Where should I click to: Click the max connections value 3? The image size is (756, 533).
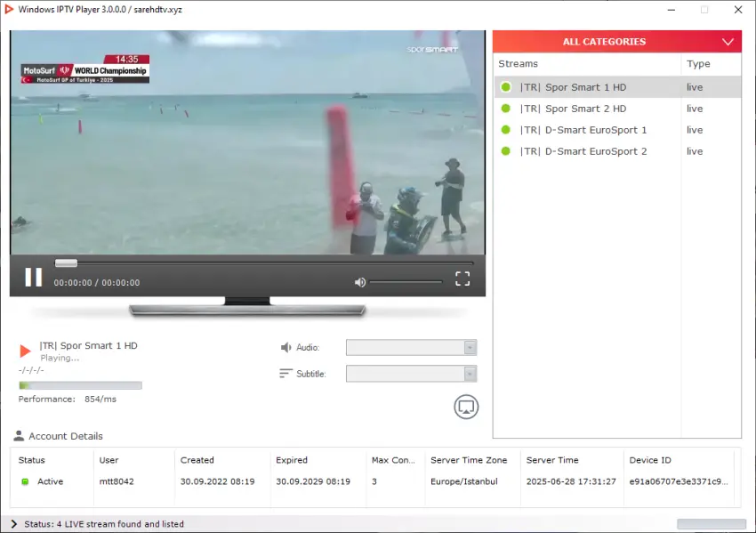click(x=374, y=481)
